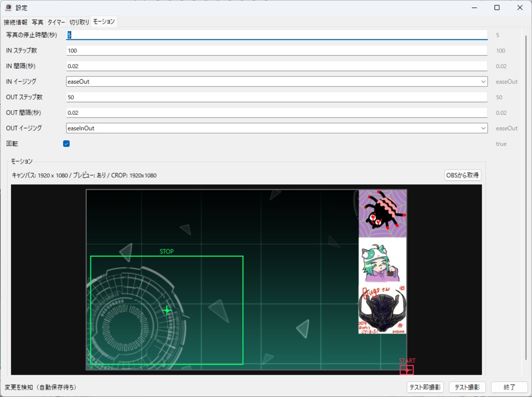Click the green star marker in the preview

166,310
